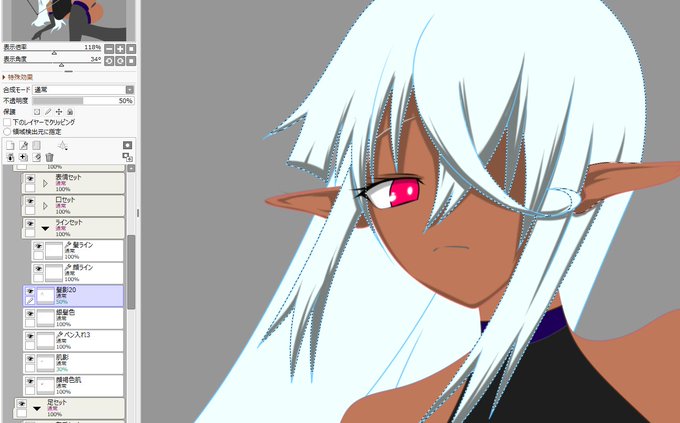Screen dimensions: 680x423
Task: Select 領域検出元に指定 radio option
Action: click(7, 131)
